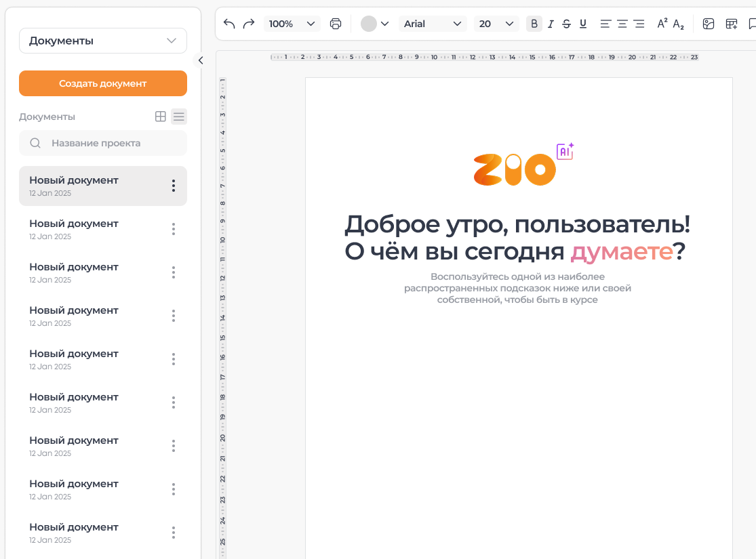The image size is (756, 559).
Task: Insert an image via the image icon
Action: click(709, 23)
